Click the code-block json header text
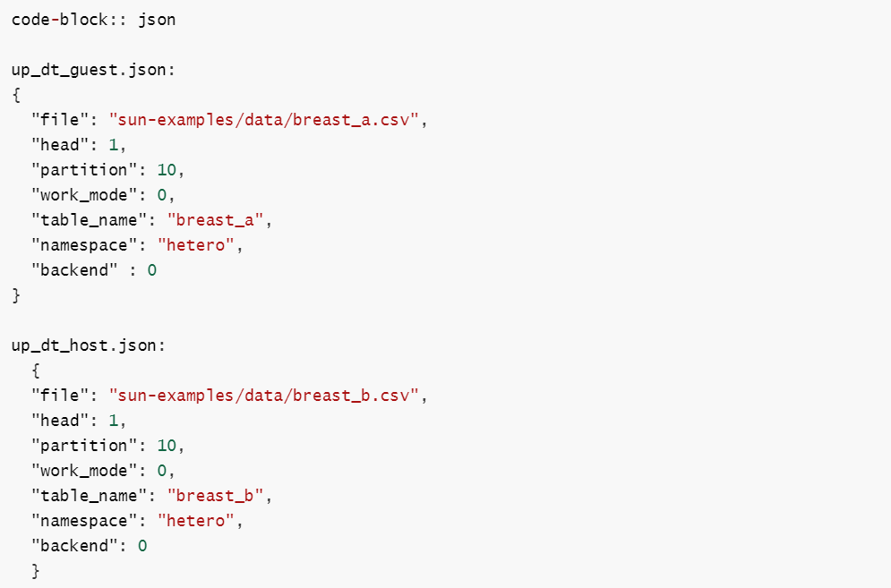The height and width of the screenshot is (588, 891). (x=93, y=20)
